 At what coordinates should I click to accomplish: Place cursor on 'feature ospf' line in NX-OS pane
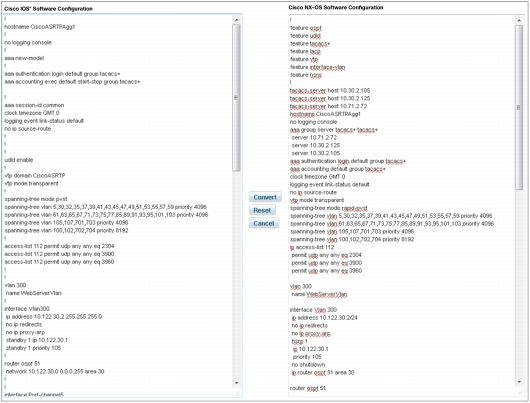click(x=306, y=28)
